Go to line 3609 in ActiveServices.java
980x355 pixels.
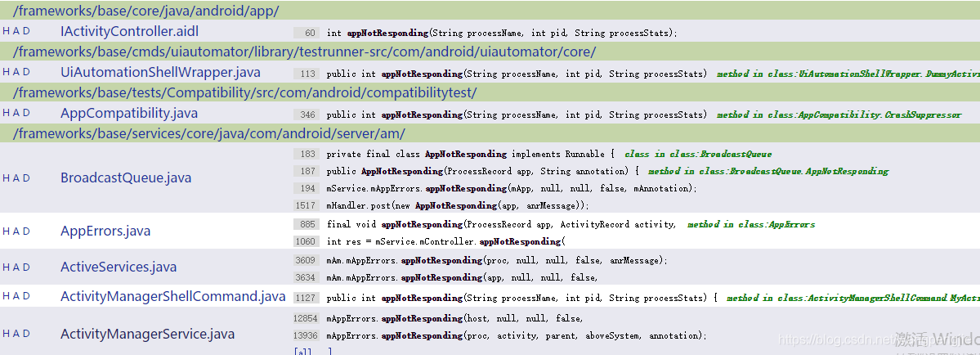(x=307, y=260)
